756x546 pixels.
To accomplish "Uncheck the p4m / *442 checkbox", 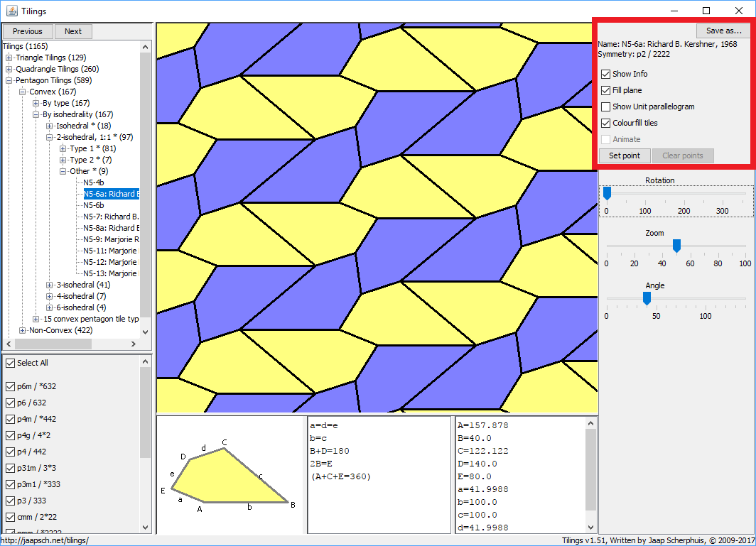I will (x=10, y=419).
